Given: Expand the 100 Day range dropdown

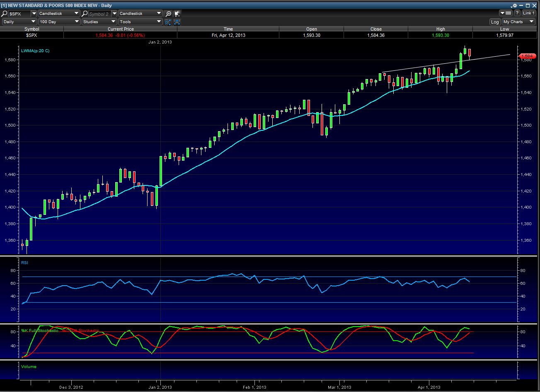Looking at the screenshot, I should coord(58,22).
